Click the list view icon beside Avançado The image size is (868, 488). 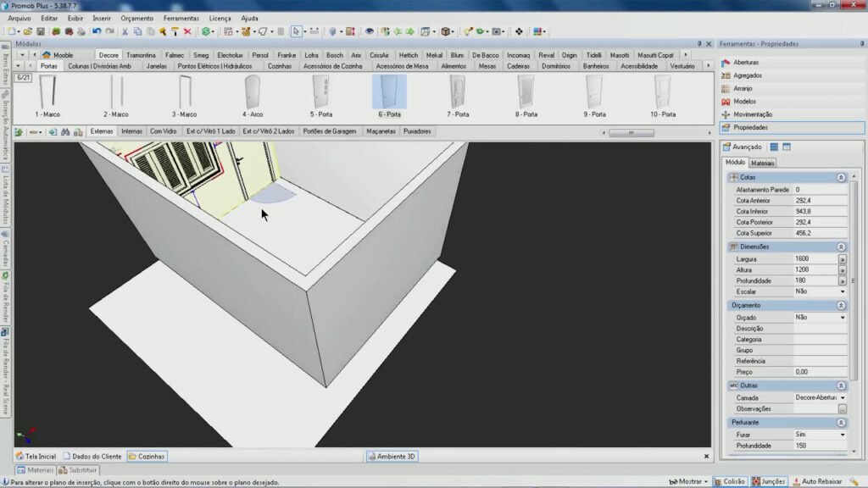pyautogui.click(x=774, y=147)
